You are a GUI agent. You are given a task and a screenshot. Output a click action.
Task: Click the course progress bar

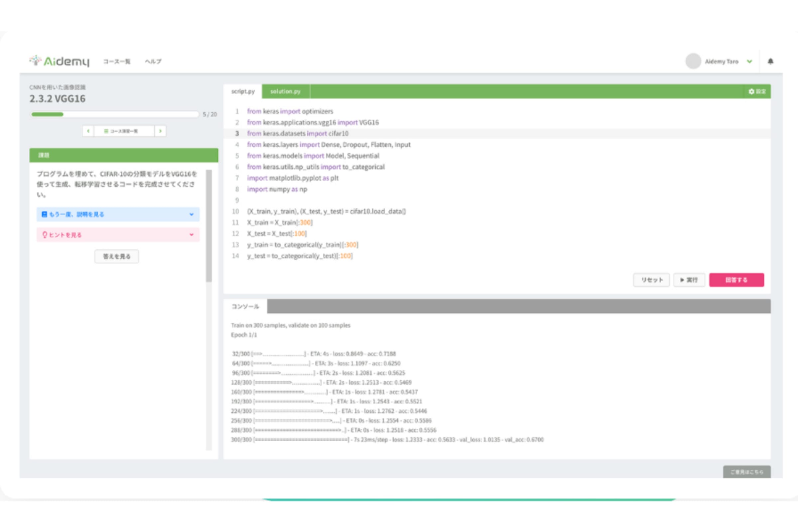(x=115, y=114)
